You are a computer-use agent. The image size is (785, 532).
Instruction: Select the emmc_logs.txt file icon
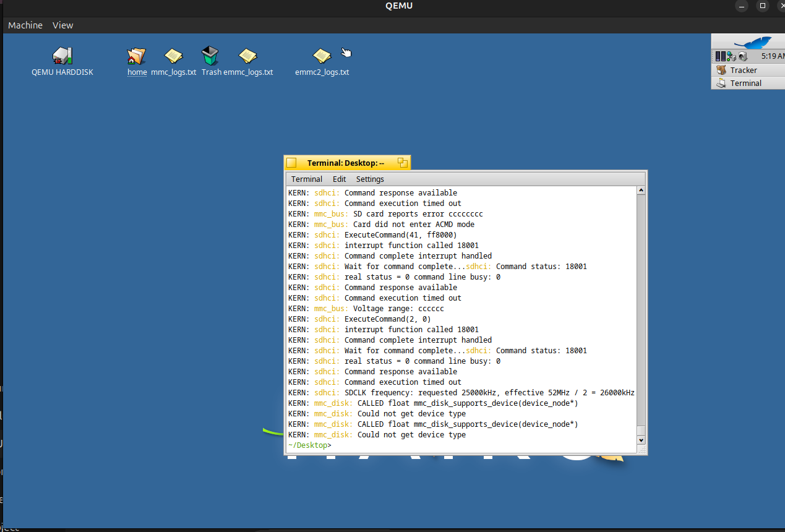pos(247,56)
